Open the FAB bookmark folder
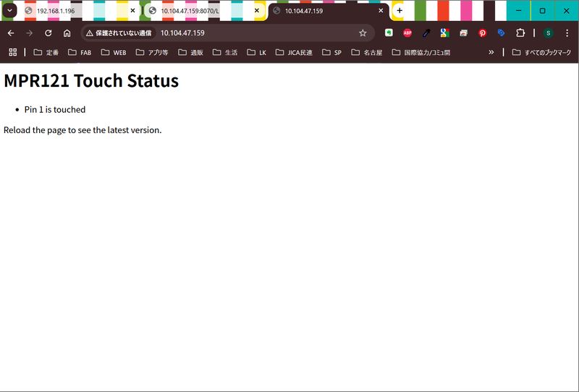Image resolution: width=579 pixels, height=392 pixels. 80,52
